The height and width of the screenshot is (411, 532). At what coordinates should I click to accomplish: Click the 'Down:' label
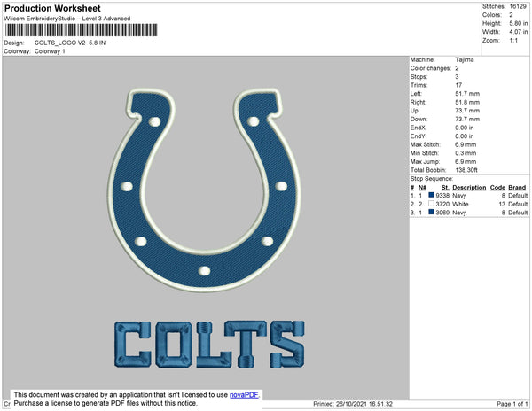pyautogui.click(x=419, y=120)
